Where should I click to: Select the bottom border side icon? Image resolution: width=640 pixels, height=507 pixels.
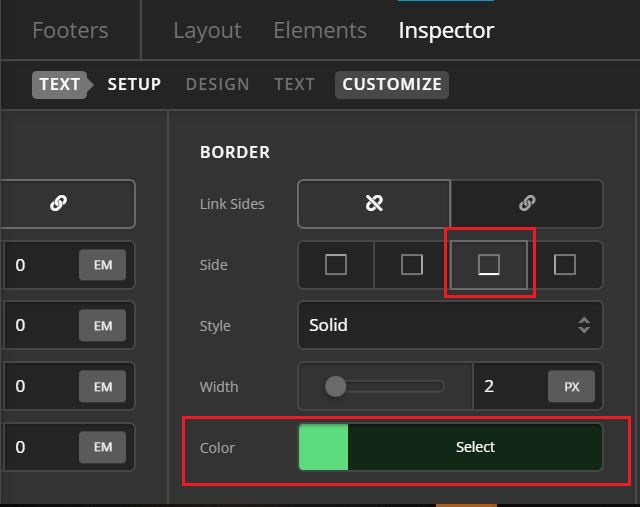(489, 265)
